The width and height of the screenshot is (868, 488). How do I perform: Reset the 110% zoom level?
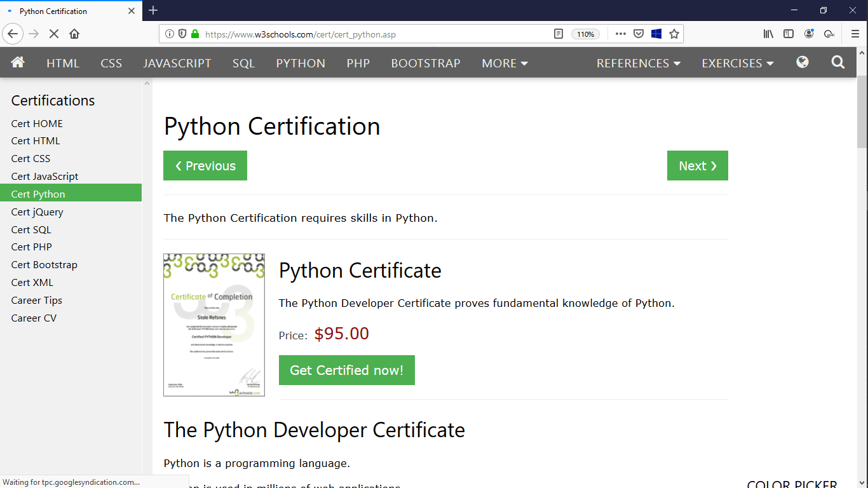point(585,34)
